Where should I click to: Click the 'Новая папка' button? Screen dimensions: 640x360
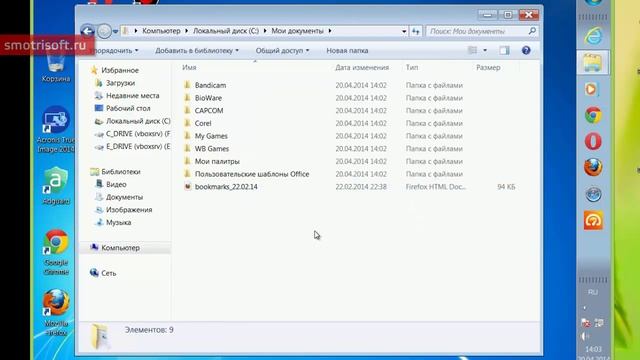click(x=347, y=51)
